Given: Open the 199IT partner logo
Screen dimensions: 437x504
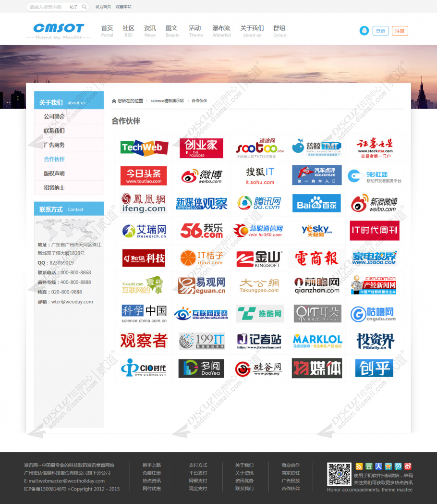Looking at the screenshot, I should tap(202, 341).
